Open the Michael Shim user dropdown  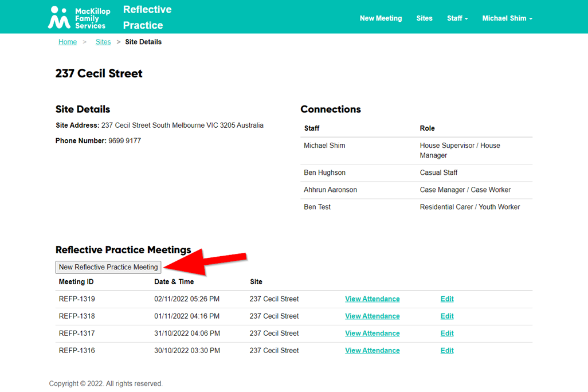tap(507, 18)
